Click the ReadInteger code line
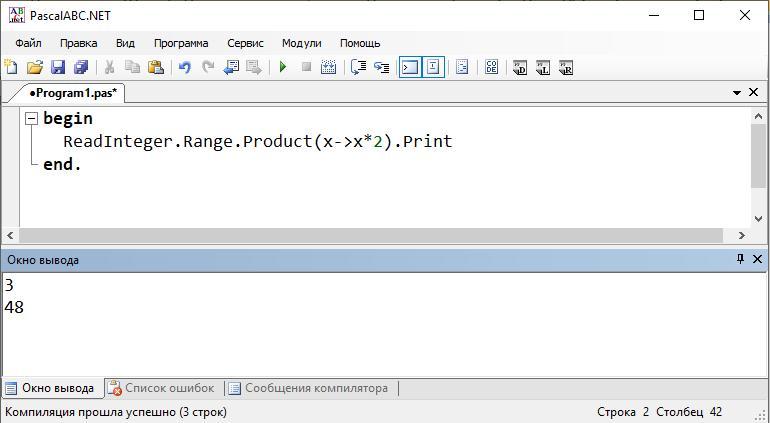The width and height of the screenshot is (770, 423). [x=258, y=141]
